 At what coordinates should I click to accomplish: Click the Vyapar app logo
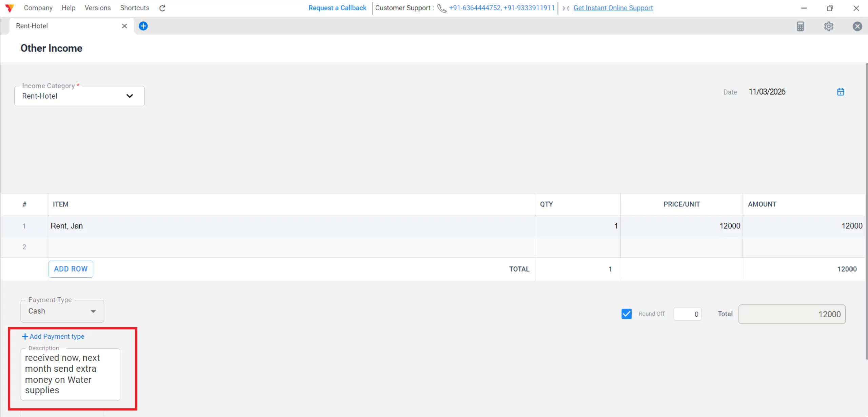point(9,8)
